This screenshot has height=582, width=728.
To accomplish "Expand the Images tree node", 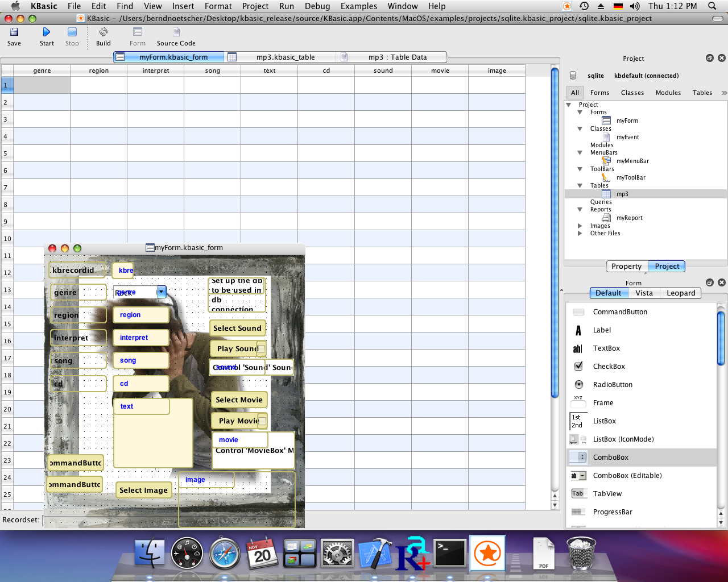I will point(580,226).
